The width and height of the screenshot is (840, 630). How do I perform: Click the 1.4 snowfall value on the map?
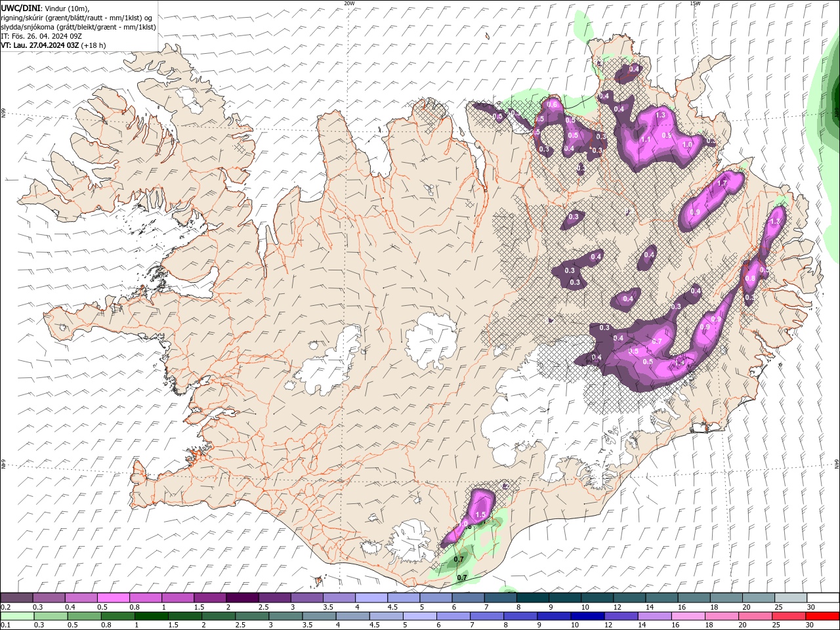[680, 362]
